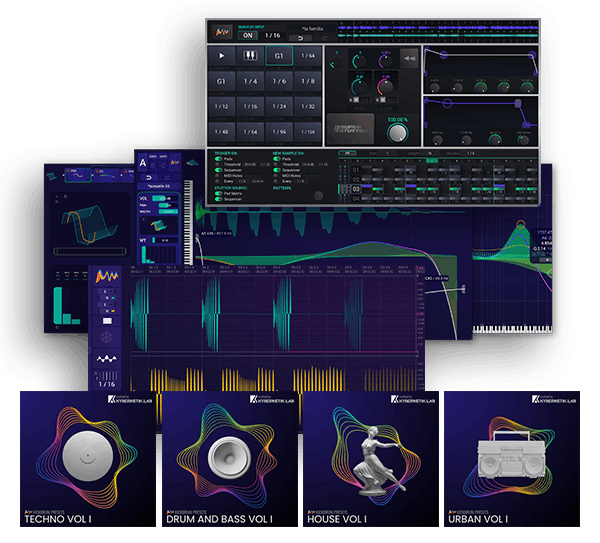Open the Techno Vol I preset pack
The height and width of the screenshot is (543, 600).
pos(88,459)
